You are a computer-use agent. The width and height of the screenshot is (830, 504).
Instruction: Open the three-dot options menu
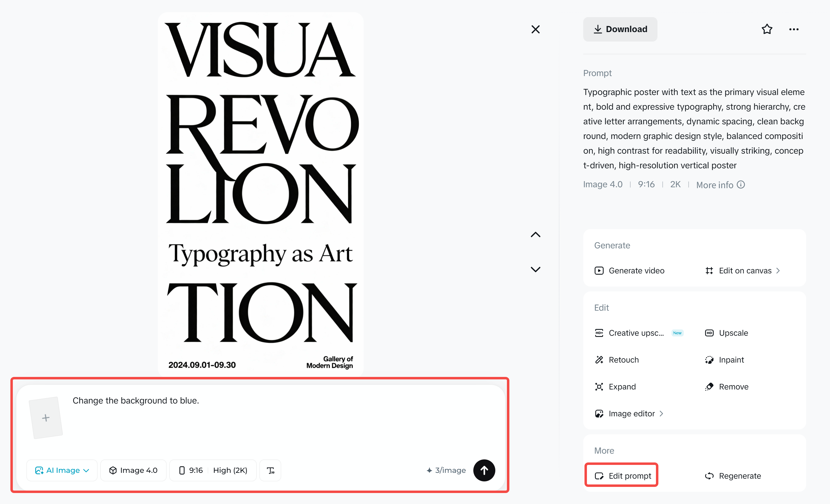coord(794,29)
